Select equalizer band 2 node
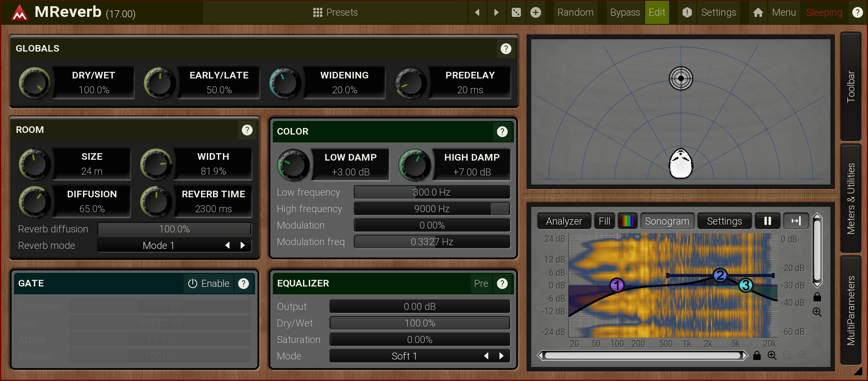This screenshot has width=868, height=381. point(720,275)
